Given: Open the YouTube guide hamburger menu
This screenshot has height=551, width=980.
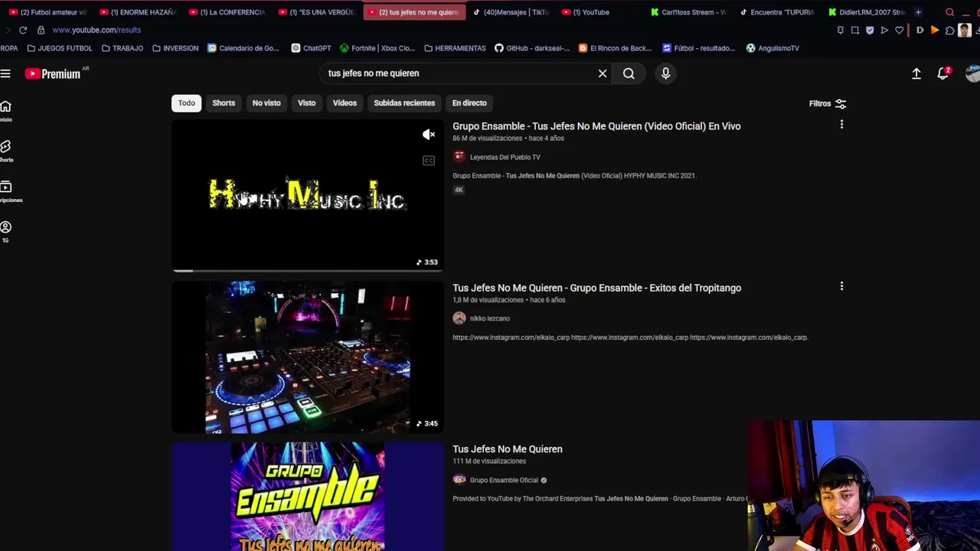Looking at the screenshot, I should click(x=5, y=73).
